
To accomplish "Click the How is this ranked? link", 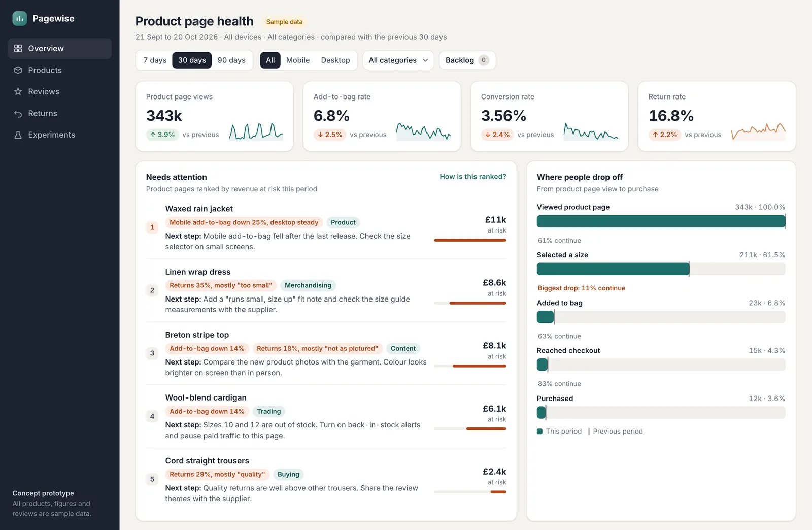I will tap(473, 177).
